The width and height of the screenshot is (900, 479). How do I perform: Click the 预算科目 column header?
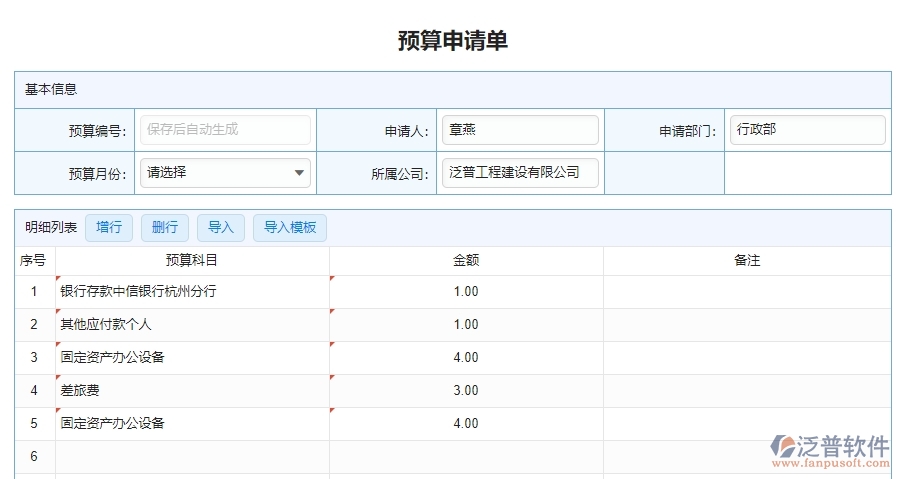[x=192, y=261]
